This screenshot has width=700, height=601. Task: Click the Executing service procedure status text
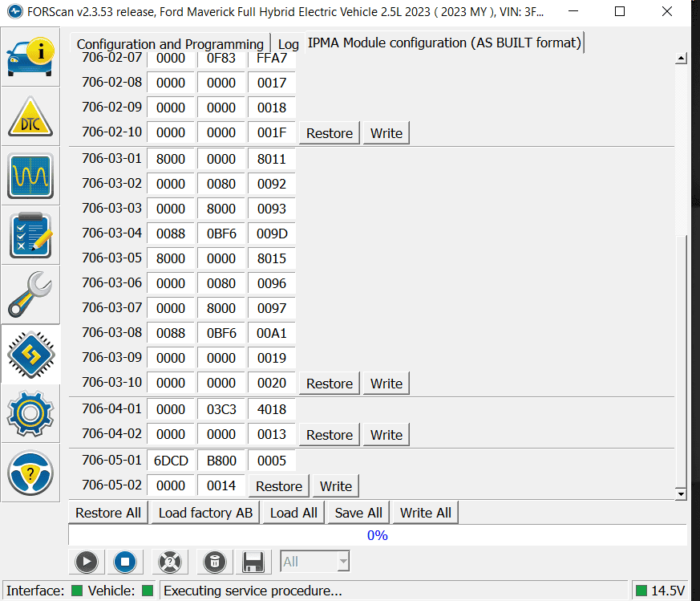pyautogui.click(x=253, y=591)
